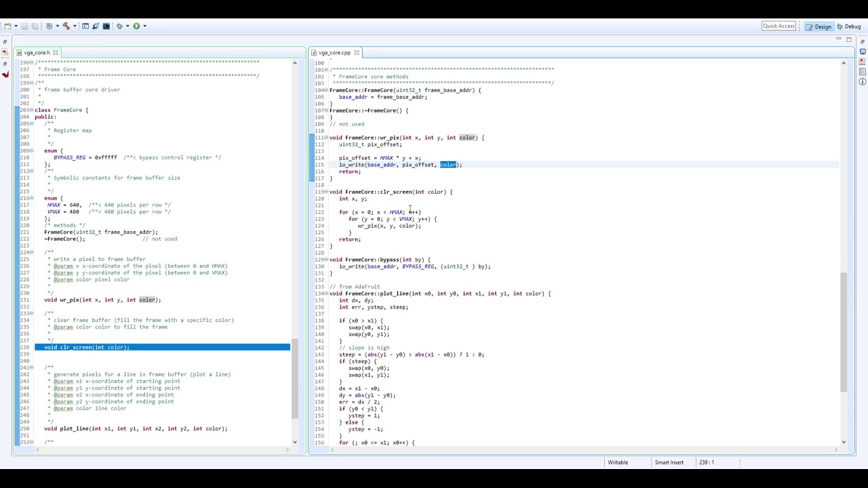Viewport: 868px width, 488px height.
Task: Collapse the fold at line 199
Action: click(33, 83)
